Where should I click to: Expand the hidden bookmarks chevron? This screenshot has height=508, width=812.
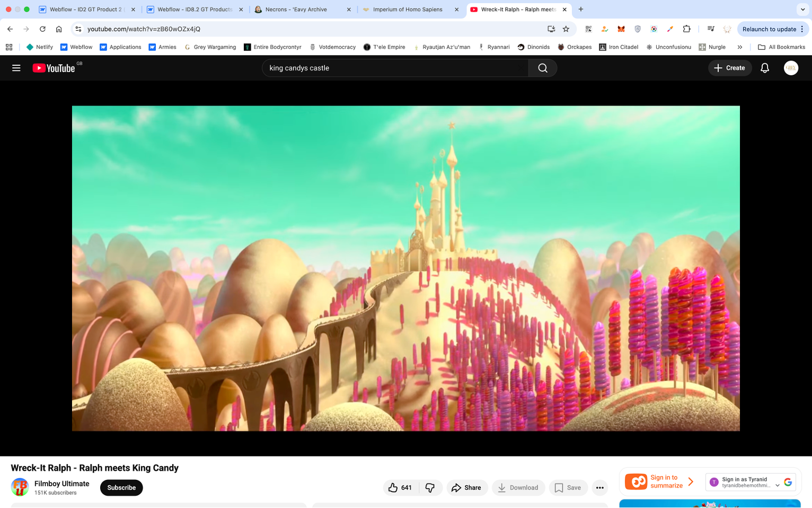pos(740,47)
